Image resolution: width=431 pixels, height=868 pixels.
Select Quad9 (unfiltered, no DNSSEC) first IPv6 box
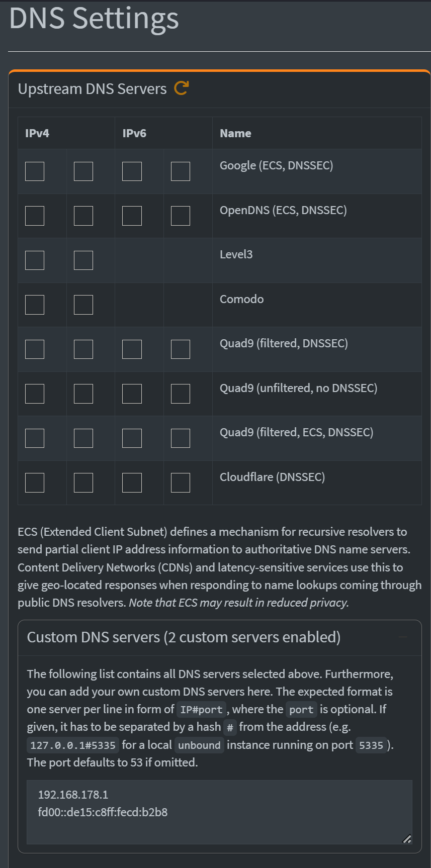click(x=132, y=394)
